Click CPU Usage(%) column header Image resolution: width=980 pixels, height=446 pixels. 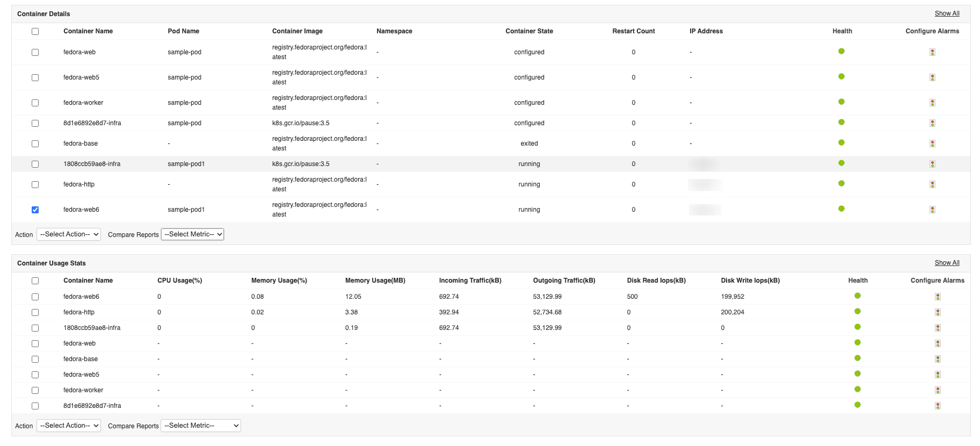tap(179, 280)
